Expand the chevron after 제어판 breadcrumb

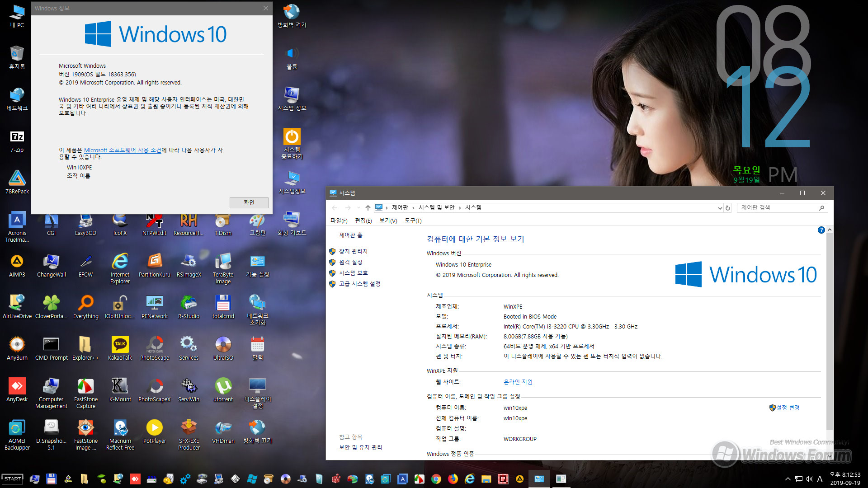[413, 208]
